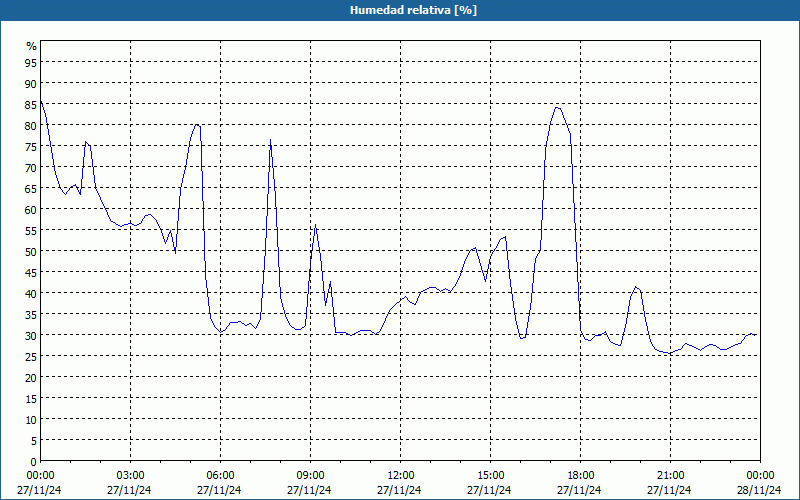800x500 pixels.
Task: Click the 12:00 time axis label
Action: click(x=401, y=476)
